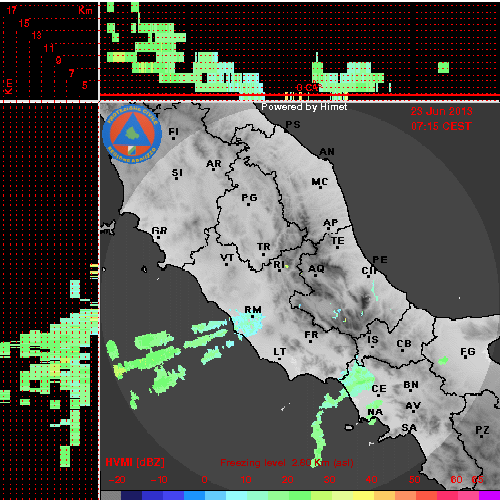The width and height of the screenshot is (500, 500).
Task: Click the VT city label
Action: click(x=227, y=258)
